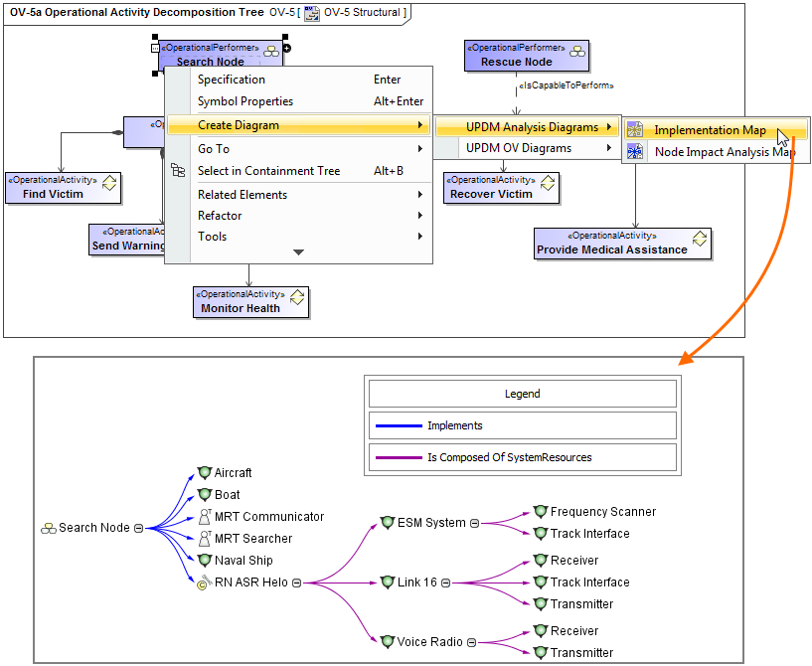
Task: Collapse the Link 16 branch
Action: [x=444, y=583]
